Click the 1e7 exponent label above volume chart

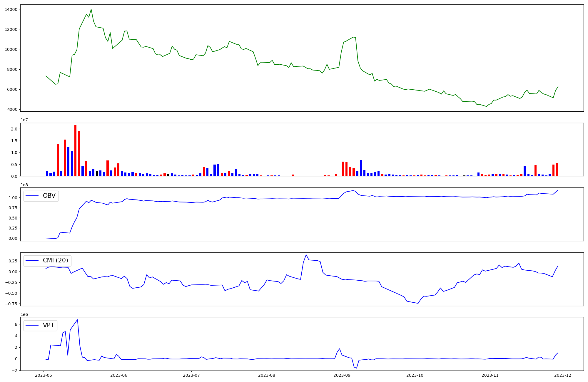click(x=24, y=120)
